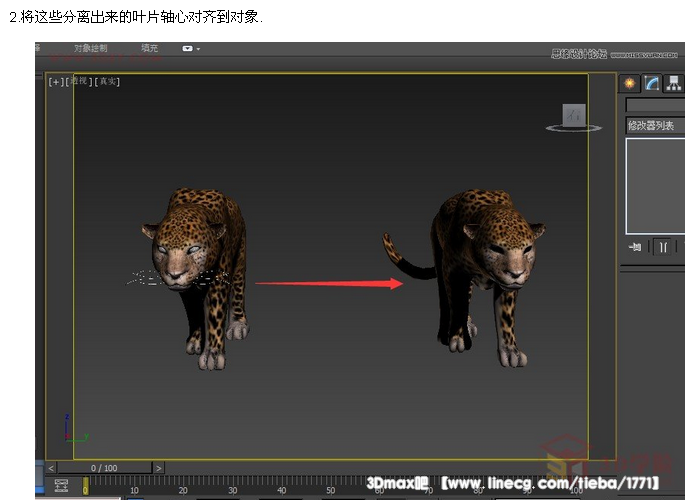Switch to the Modify panel tab
This screenshot has height=500, width=688.
(x=652, y=83)
